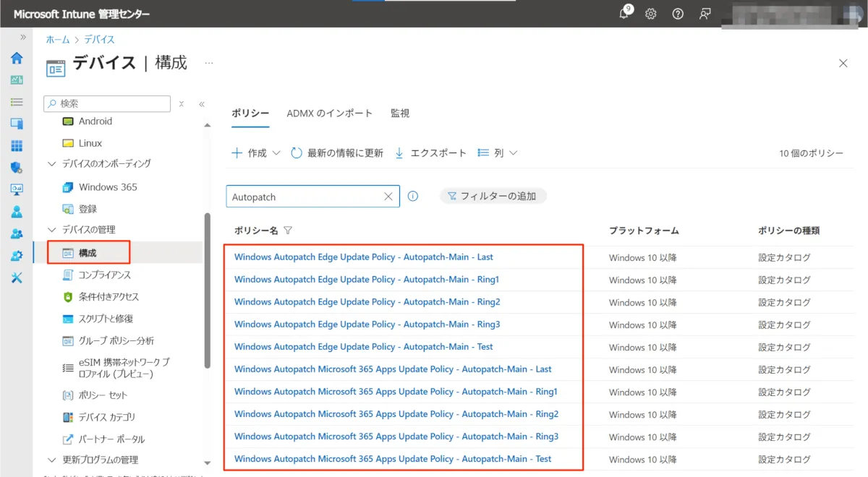
Task: Click the Autopatch policy search field
Action: tap(304, 197)
